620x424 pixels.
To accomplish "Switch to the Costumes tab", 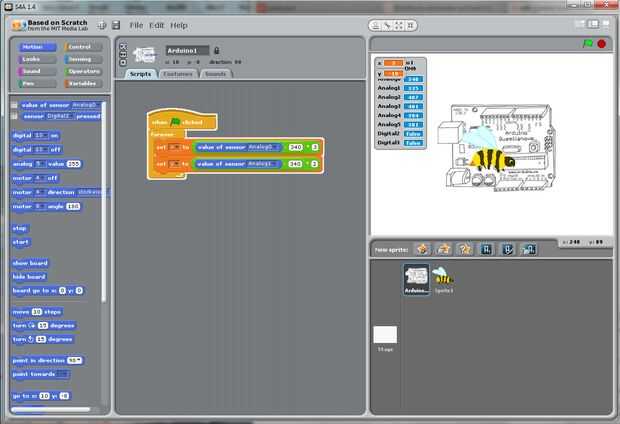I will 178,74.
